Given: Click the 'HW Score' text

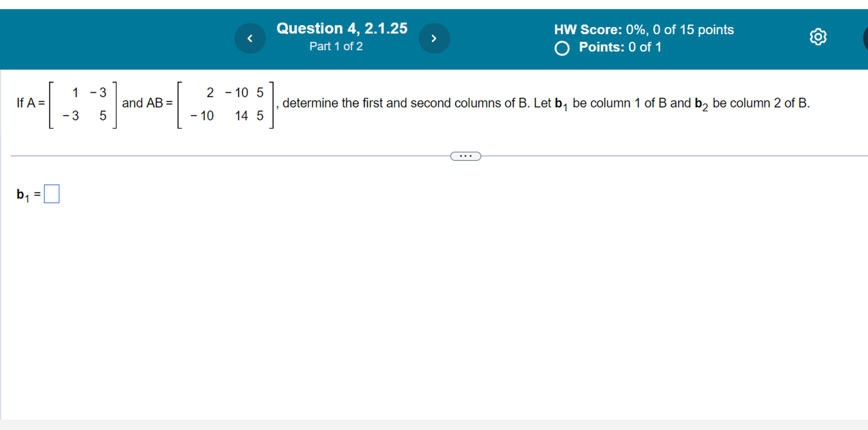Looking at the screenshot, I should point(586,30).
